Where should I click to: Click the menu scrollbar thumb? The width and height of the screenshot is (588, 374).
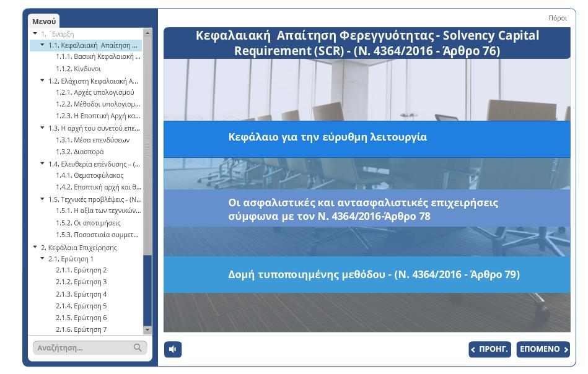point(147,146)
